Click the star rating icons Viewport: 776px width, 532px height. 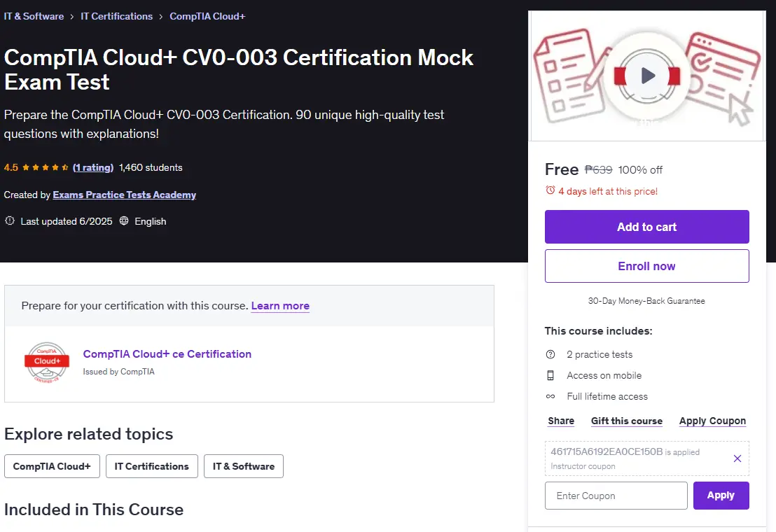(46, 167)
